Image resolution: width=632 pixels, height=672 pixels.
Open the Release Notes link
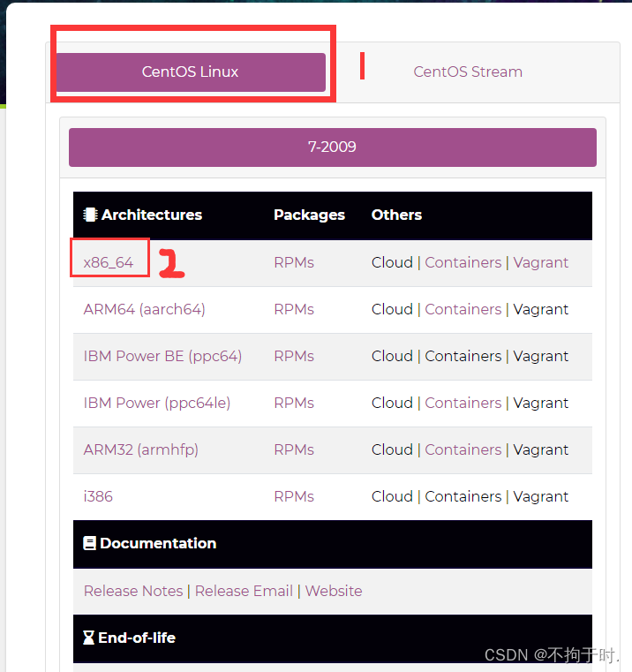pos(133,591)
